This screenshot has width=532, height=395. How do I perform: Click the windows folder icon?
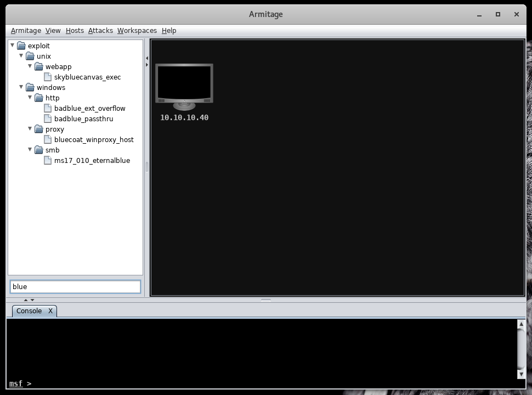[x=30, y=87]
